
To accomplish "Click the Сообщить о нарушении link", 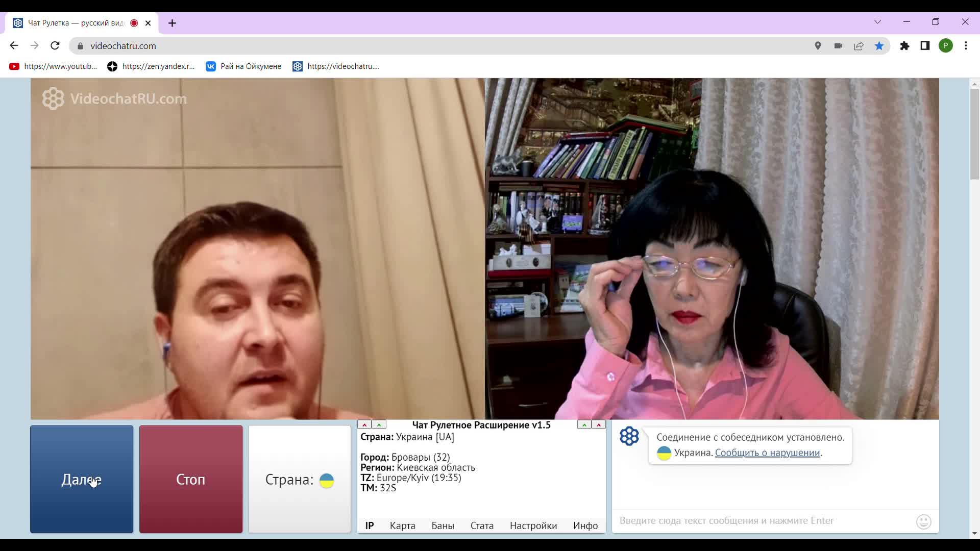I will tap(767, 453).
